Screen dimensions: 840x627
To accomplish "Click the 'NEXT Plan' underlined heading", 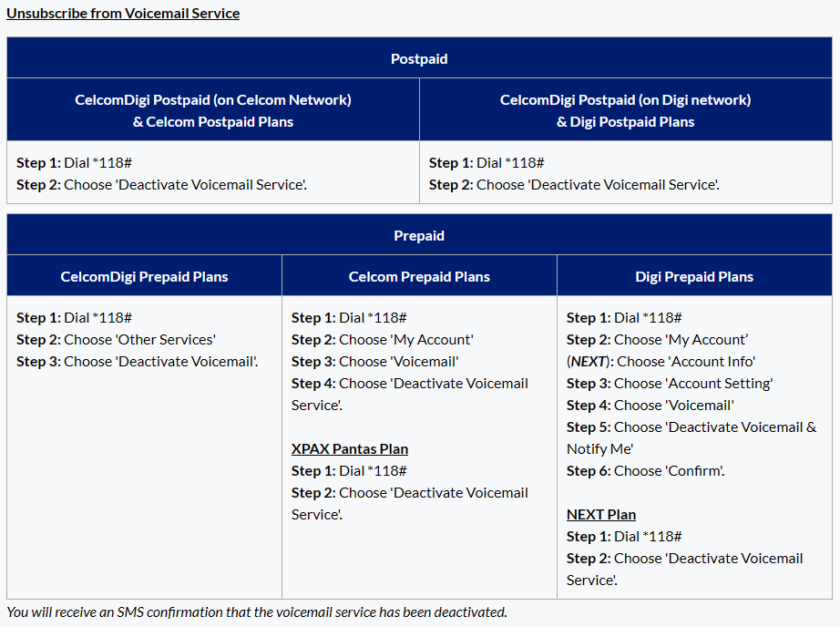I will [601, 515].
